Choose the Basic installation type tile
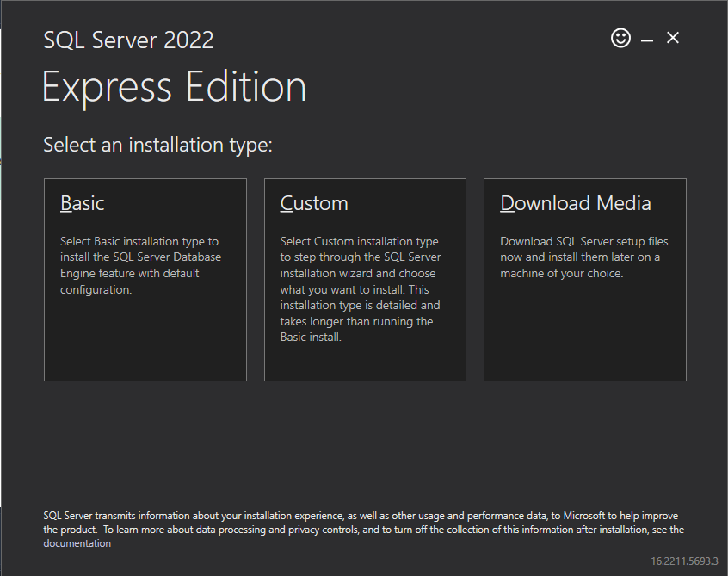 pyautogui.click(x=145, y=279)
